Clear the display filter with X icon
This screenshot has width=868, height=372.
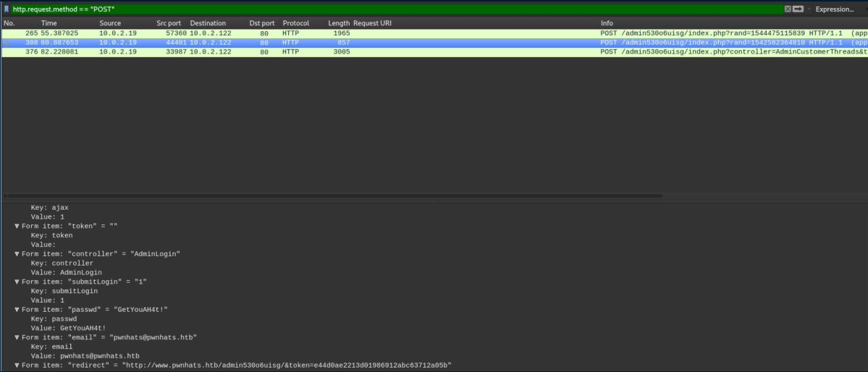(x=788, y=9)
